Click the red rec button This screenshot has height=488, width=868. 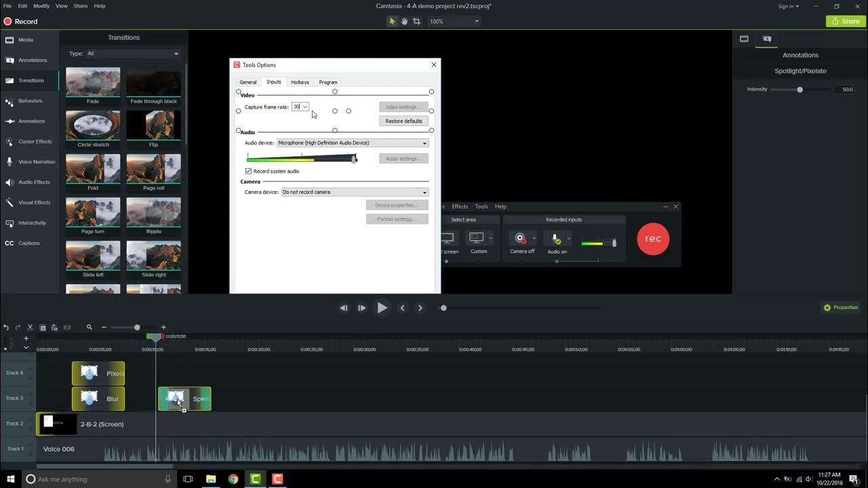click(653, 239)
